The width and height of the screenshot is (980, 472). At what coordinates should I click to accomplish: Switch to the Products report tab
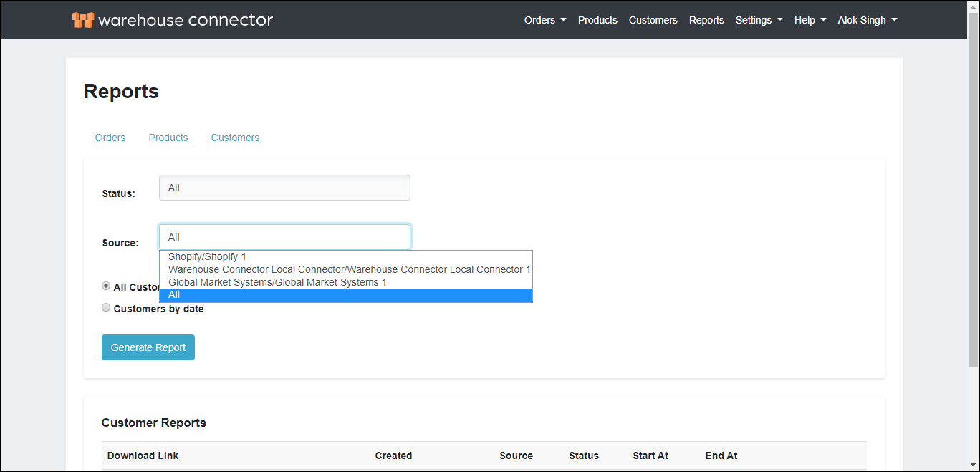(168, 138)
